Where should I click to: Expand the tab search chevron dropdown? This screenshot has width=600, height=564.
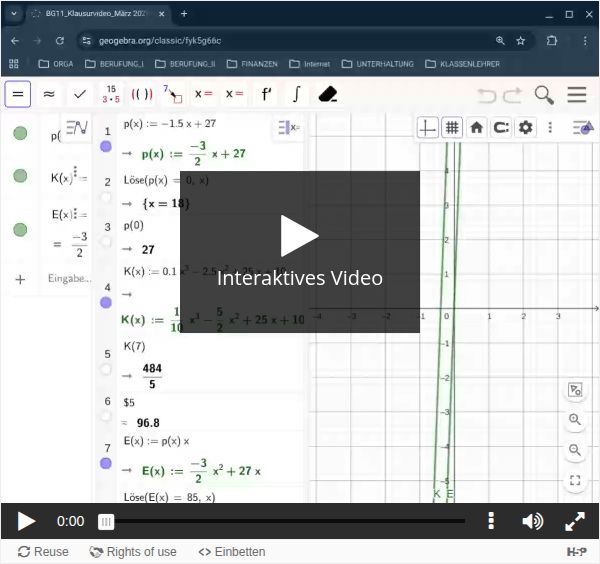point(14,14)
